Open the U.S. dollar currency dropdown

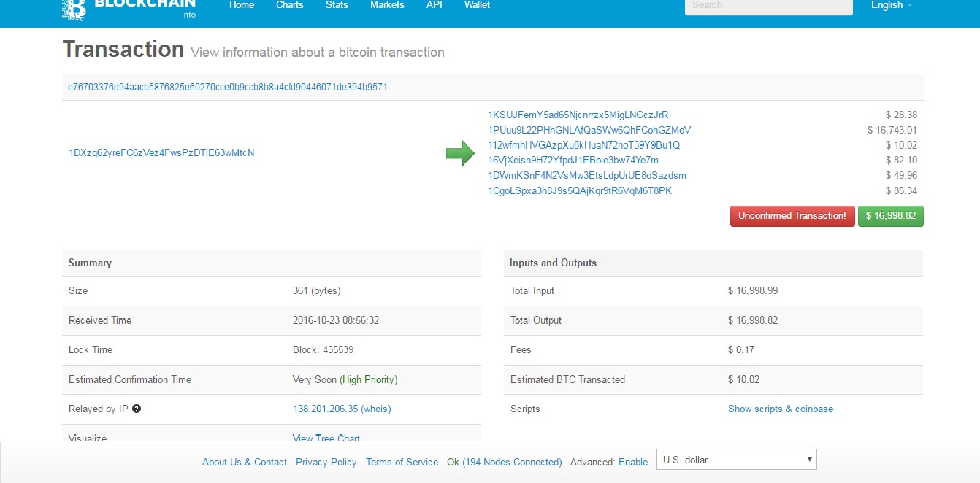pos(736,460)
